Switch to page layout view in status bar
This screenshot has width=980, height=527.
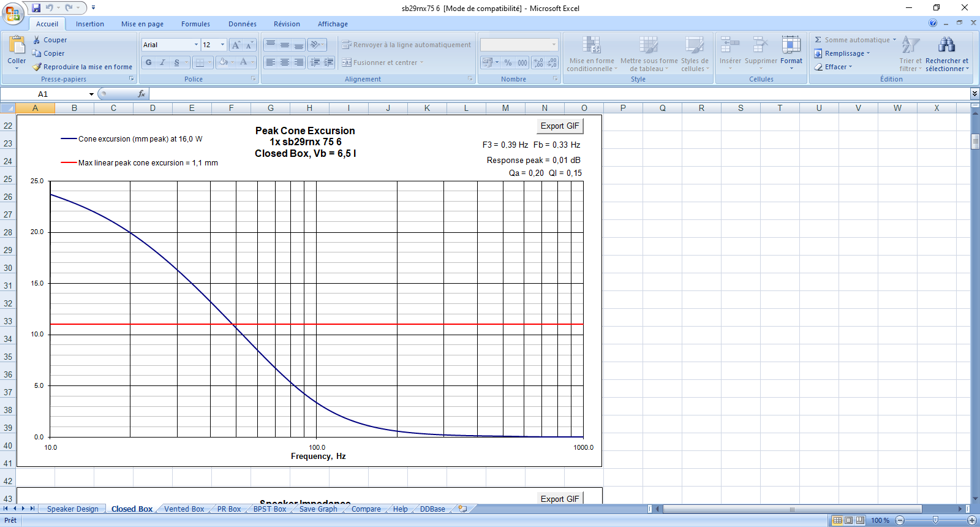(x=848, y=520)
